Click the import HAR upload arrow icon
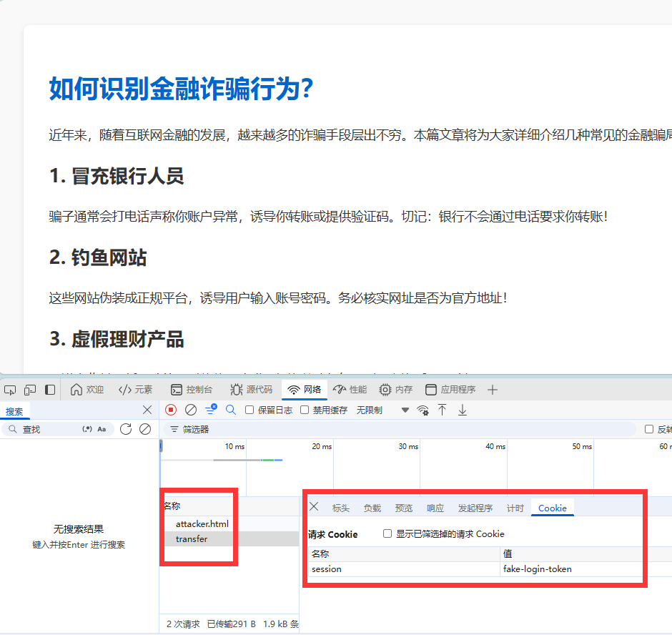The image size is (672, 635). click(443, 410)
